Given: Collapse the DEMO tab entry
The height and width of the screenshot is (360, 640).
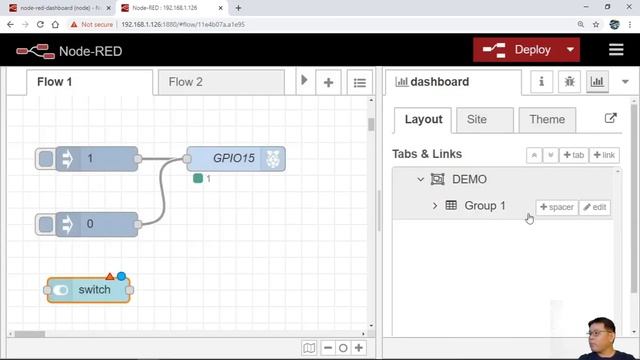Looking at the screenshot, I should pyautogui.click(x=420, y=179).
